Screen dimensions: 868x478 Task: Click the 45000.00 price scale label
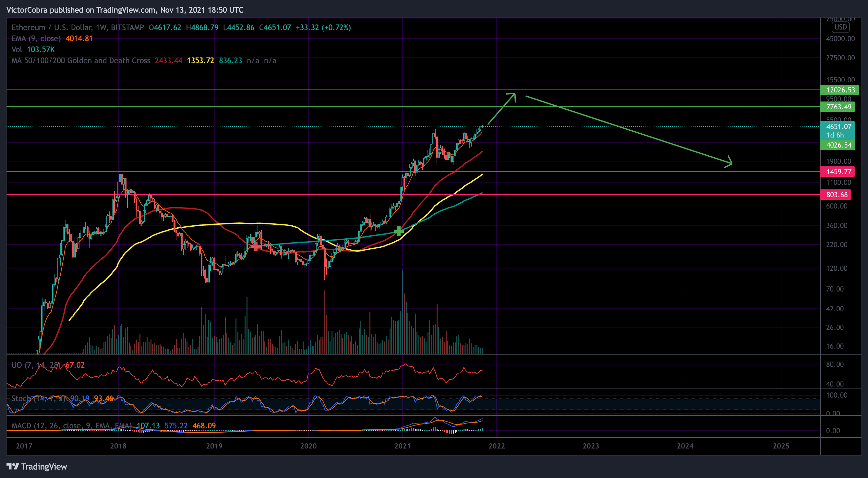coord(840,39)
